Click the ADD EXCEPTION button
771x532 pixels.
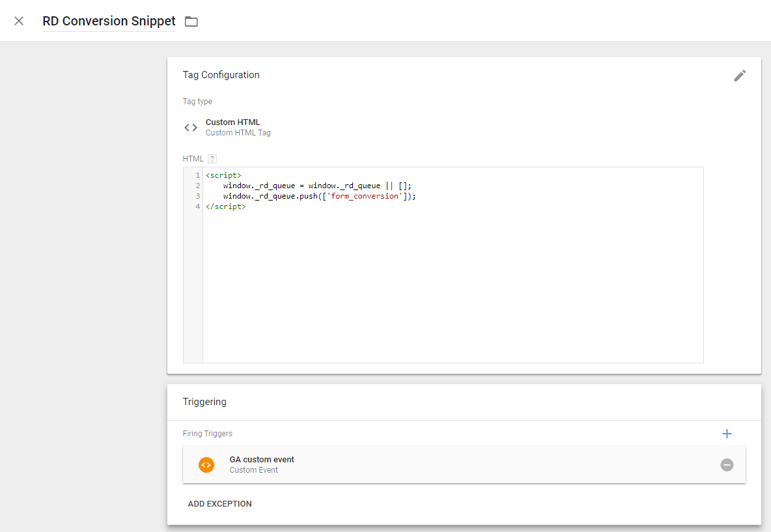click(x=220, y=503)
